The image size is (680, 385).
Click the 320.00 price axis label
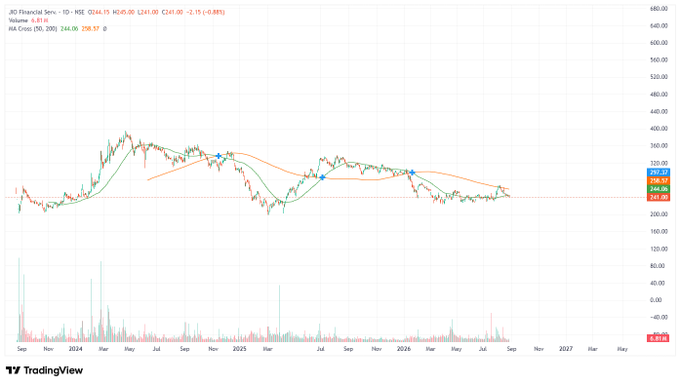[x=659, y=163]
